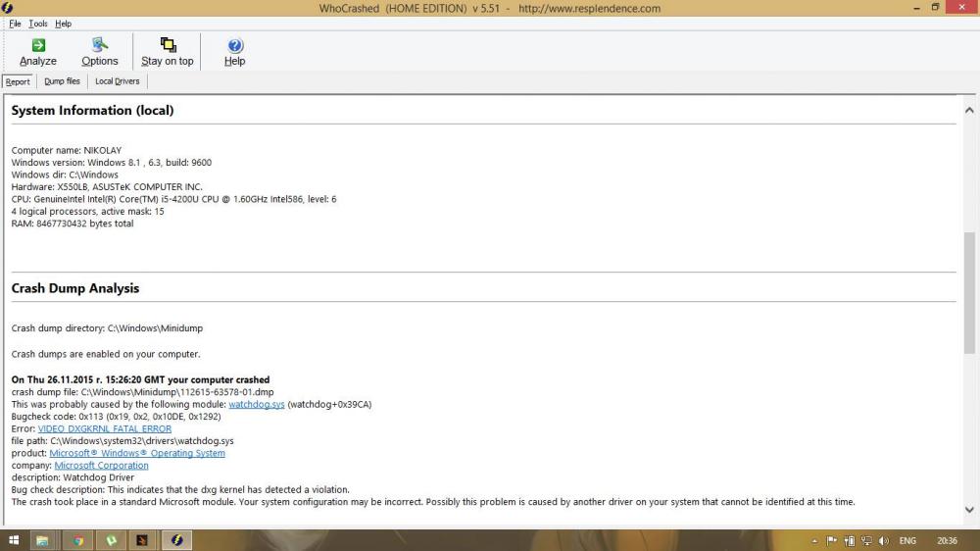Click the Crash Dump Analysis heading
Screen dimensions: 980x551
[75, 288]
